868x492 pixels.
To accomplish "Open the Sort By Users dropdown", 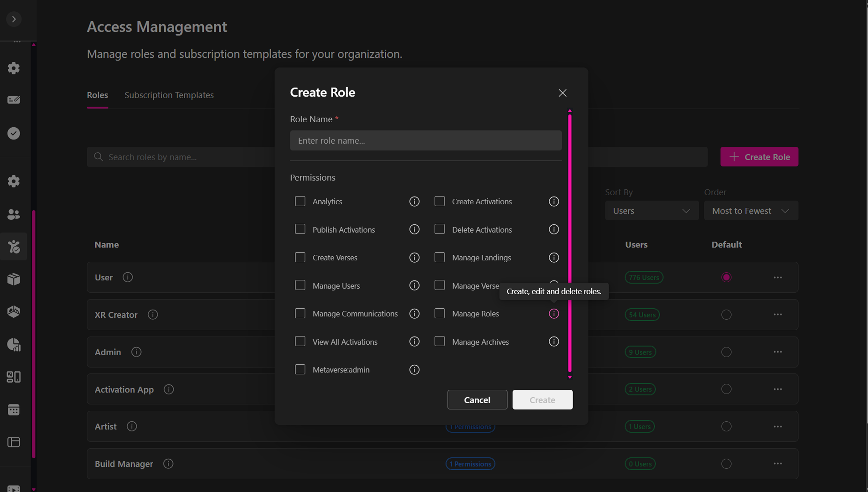I will [651, 211].
